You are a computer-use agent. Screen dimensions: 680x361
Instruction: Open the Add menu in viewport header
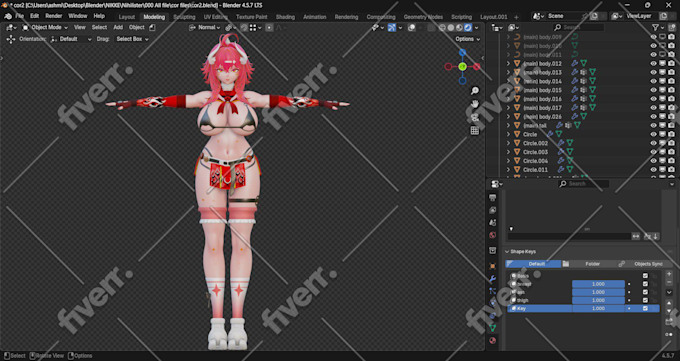tap(118, 27)
